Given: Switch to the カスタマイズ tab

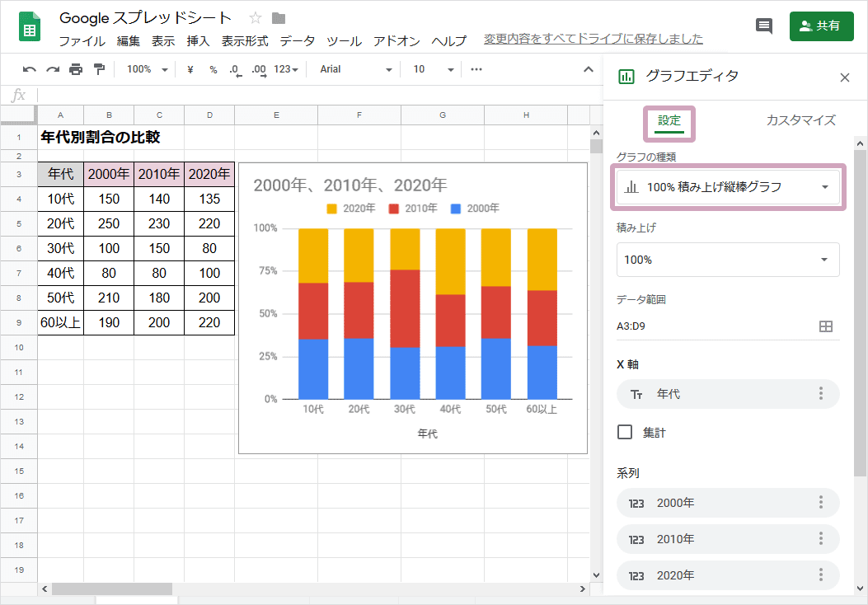Looking at the screenshot, I should (800, 120).
